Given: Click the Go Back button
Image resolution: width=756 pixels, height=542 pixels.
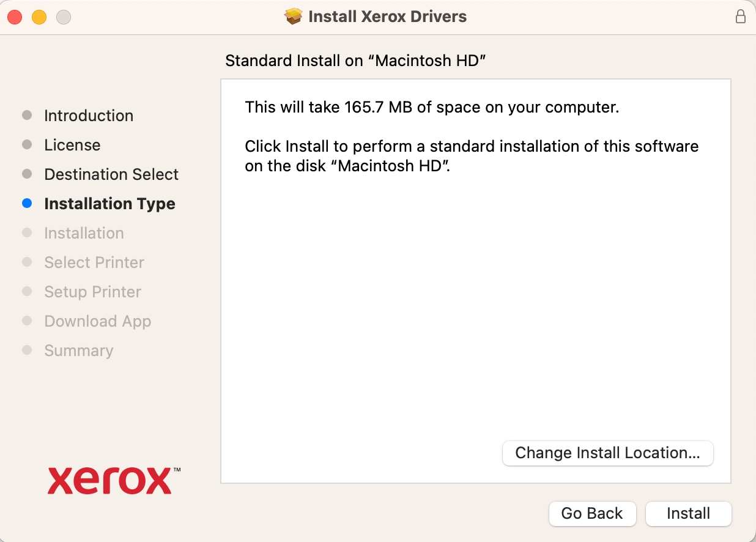Looking at the screenshot, I should click(x=592, y=513).
